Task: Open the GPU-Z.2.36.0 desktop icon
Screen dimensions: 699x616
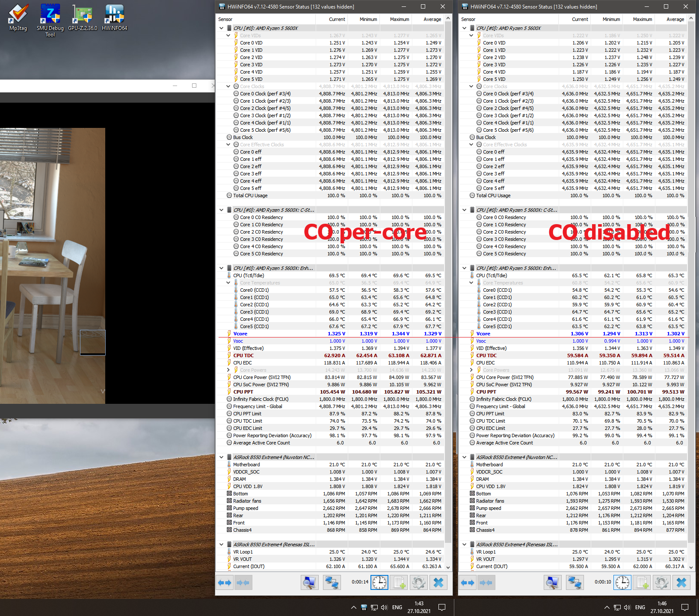Action: coord(83,18)
